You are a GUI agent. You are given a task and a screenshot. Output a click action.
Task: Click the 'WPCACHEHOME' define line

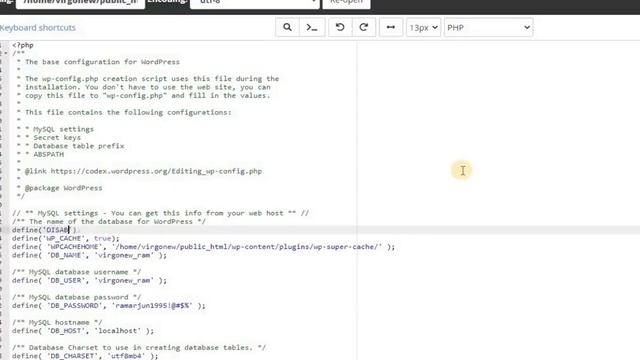[203, 247]
